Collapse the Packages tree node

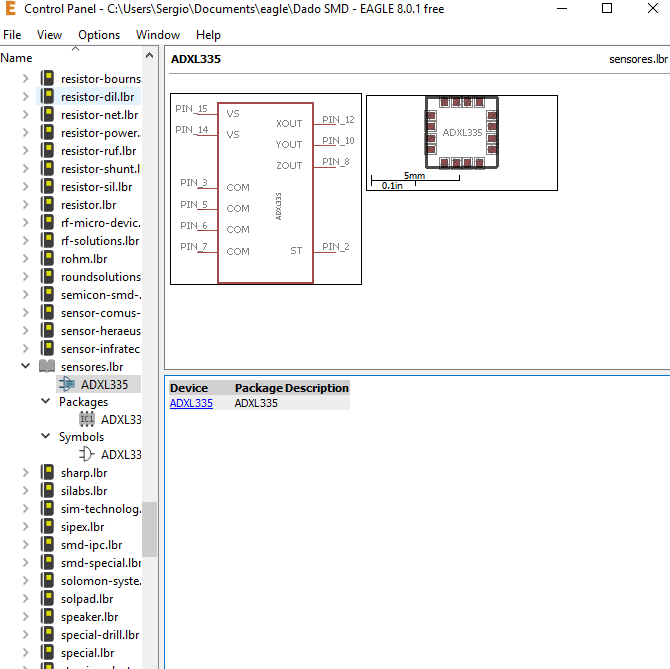coord(46,402)
